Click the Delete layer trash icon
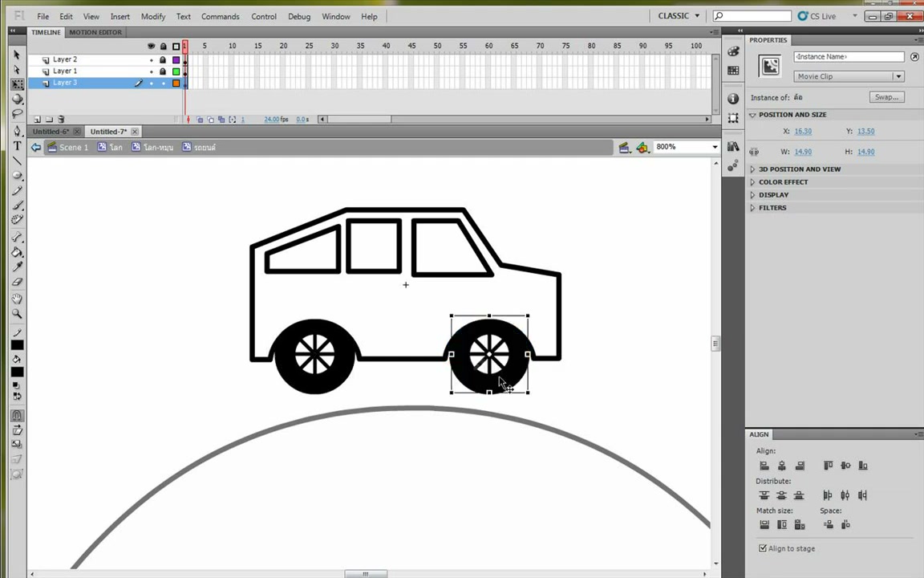Viewport: 924px width, 578px height. click(x=61, y=119)
